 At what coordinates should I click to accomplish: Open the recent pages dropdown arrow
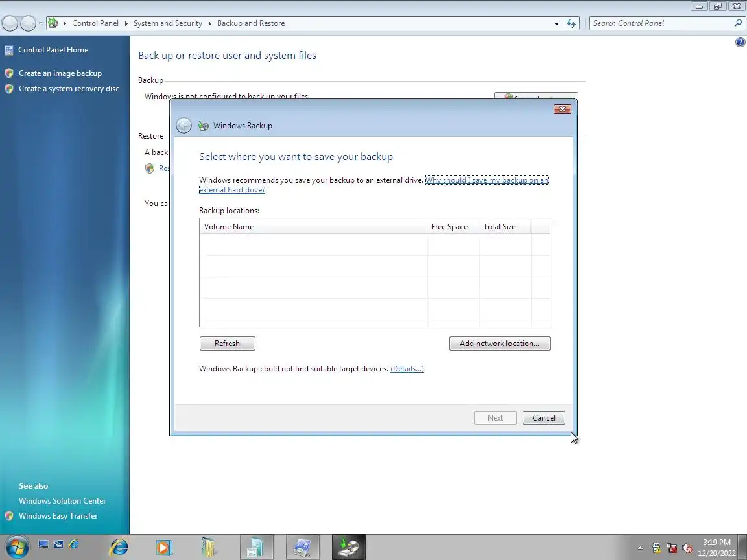pyautogui.click(x=41, y=23)
